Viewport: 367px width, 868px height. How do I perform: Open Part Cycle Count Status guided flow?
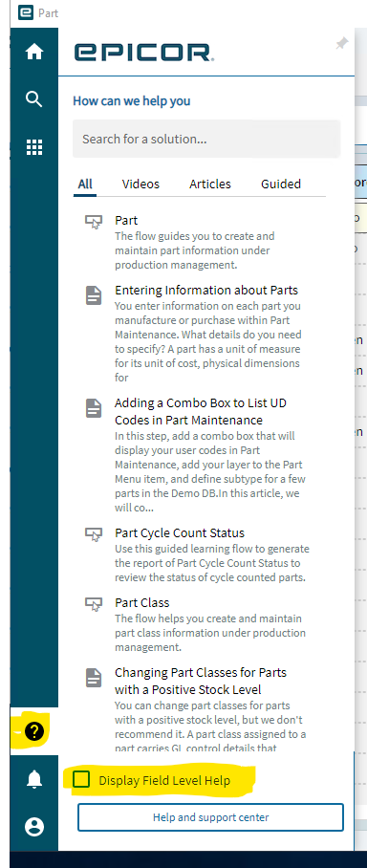[x=180, y=533]
